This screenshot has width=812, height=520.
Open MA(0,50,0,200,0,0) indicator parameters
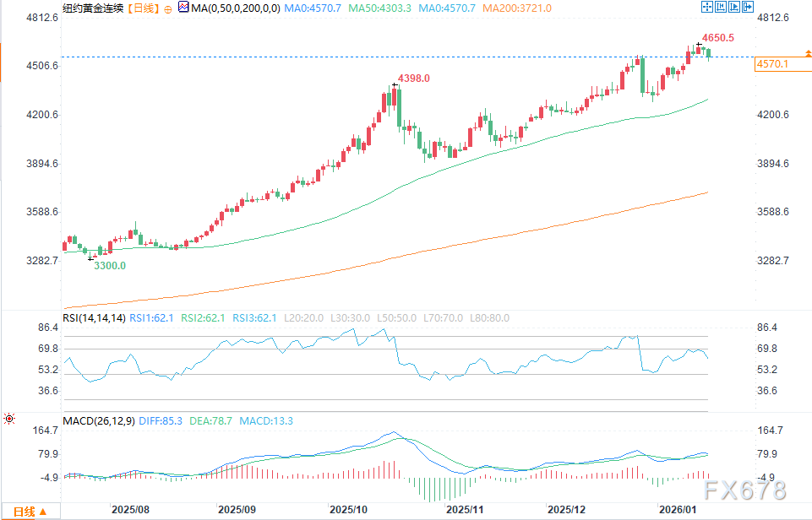coord(233,8)
